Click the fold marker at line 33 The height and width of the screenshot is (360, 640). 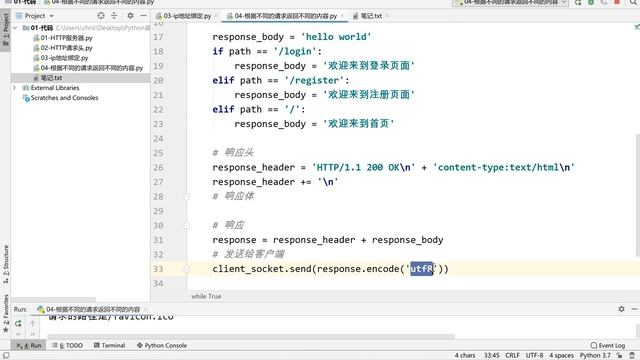pyautogui.click(x=187, y=269)
